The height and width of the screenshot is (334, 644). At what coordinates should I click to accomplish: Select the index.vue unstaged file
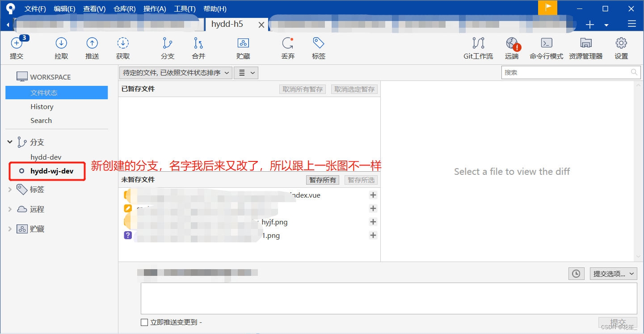249,195
